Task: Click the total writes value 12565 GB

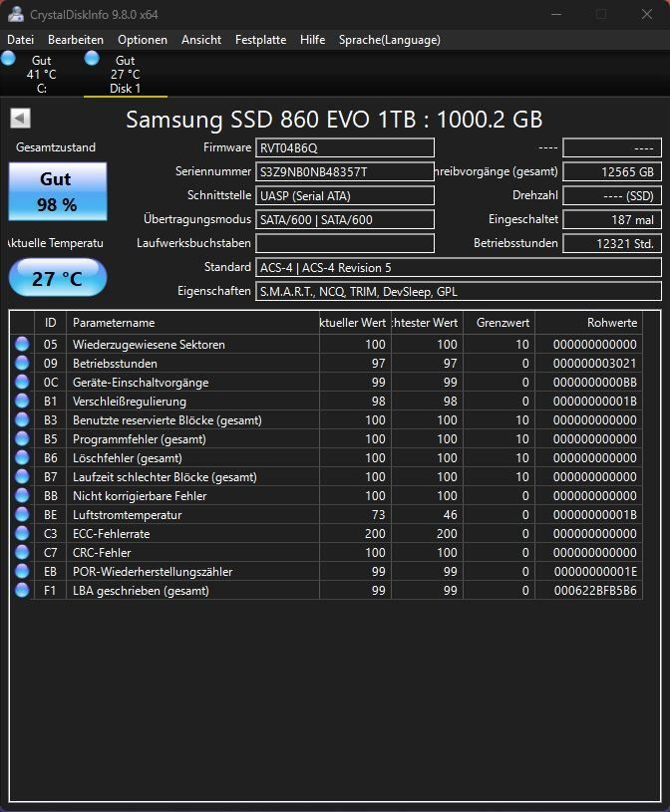Action: pyautogui.click(x=612, y=171)
